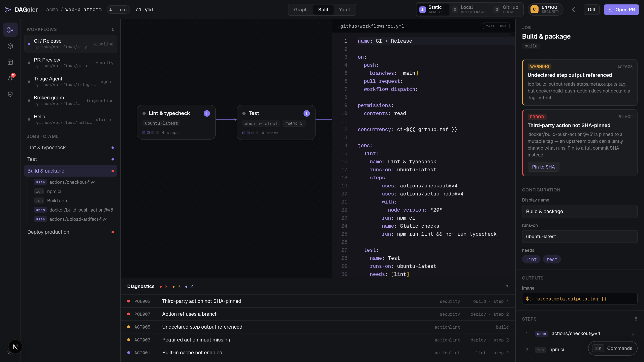
Task: Select the Hello workflow
Action: pos(70,119)
